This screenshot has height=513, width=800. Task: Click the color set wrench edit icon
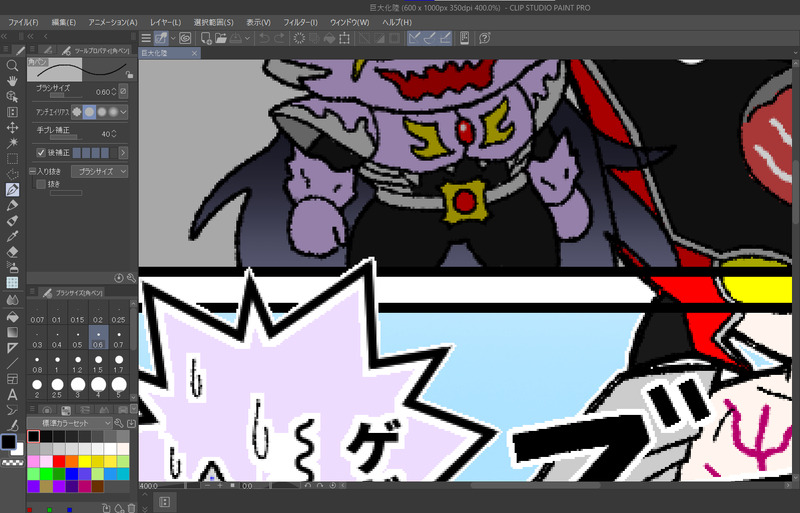118,423
